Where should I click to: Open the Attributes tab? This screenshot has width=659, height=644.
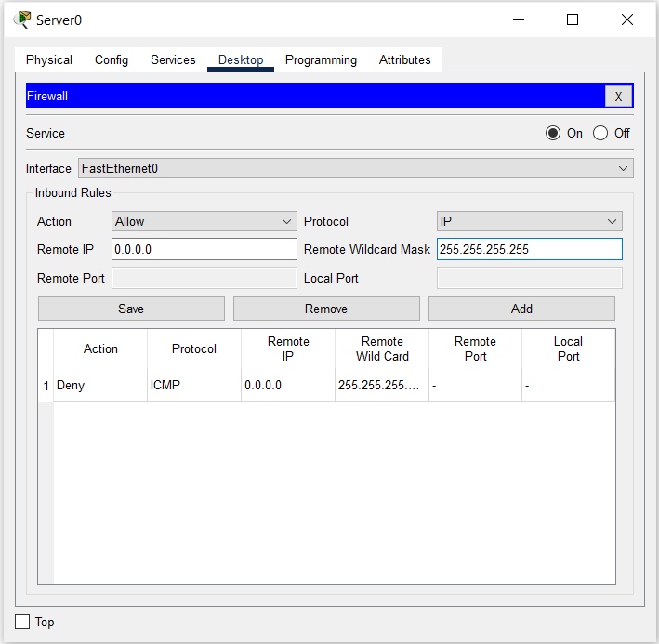pos(404,59)
